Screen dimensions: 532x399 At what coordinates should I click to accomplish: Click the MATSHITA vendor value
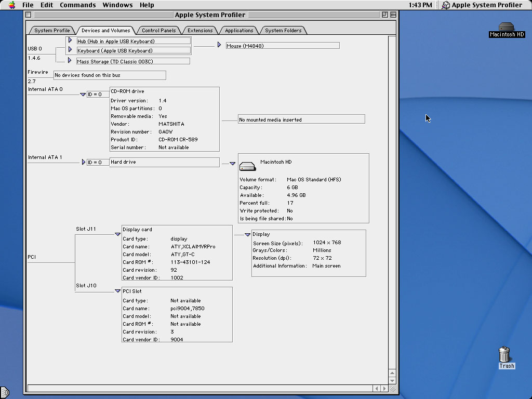pos(171,124)
